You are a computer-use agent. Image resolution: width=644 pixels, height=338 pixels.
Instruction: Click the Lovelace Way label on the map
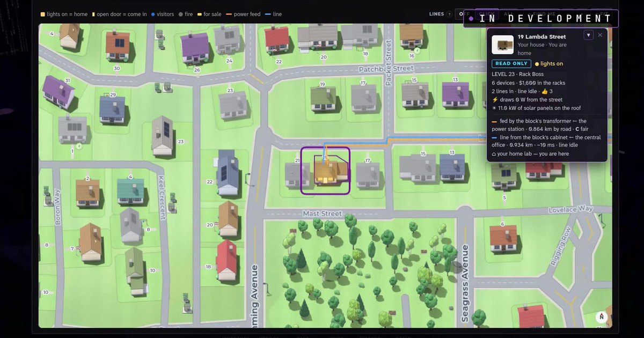[x=570, y=209]
